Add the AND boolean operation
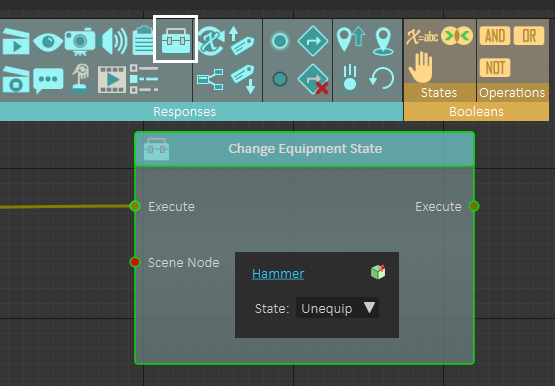The image size is (555, 386). coord(495,35)
